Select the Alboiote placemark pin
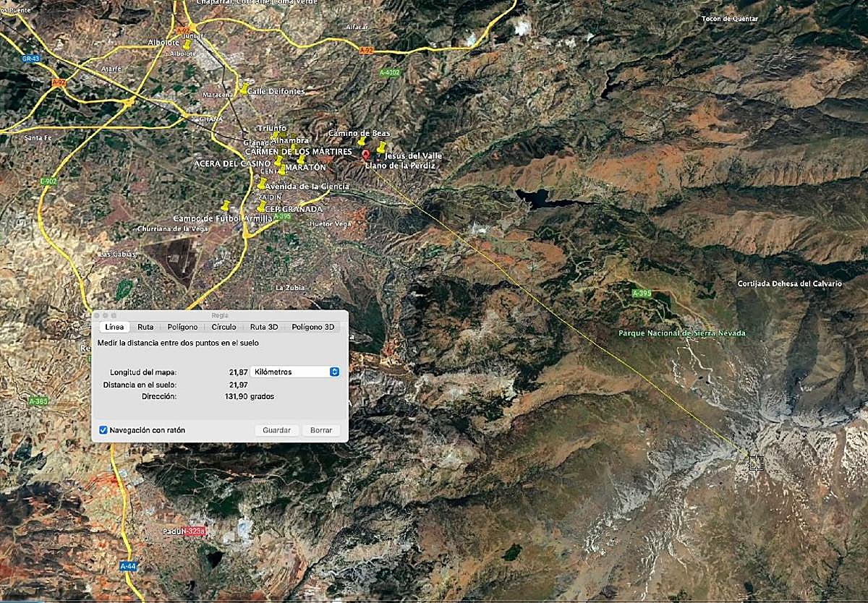Screen dimensions: 868x603 pos(188,46)
